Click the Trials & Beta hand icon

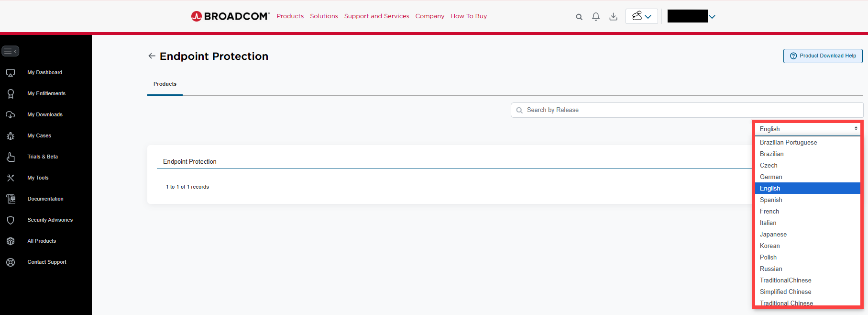tap(11, 157)
